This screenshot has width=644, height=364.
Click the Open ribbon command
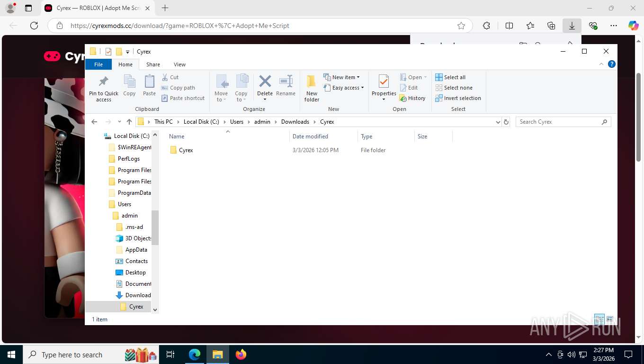[x=413, y=77]
